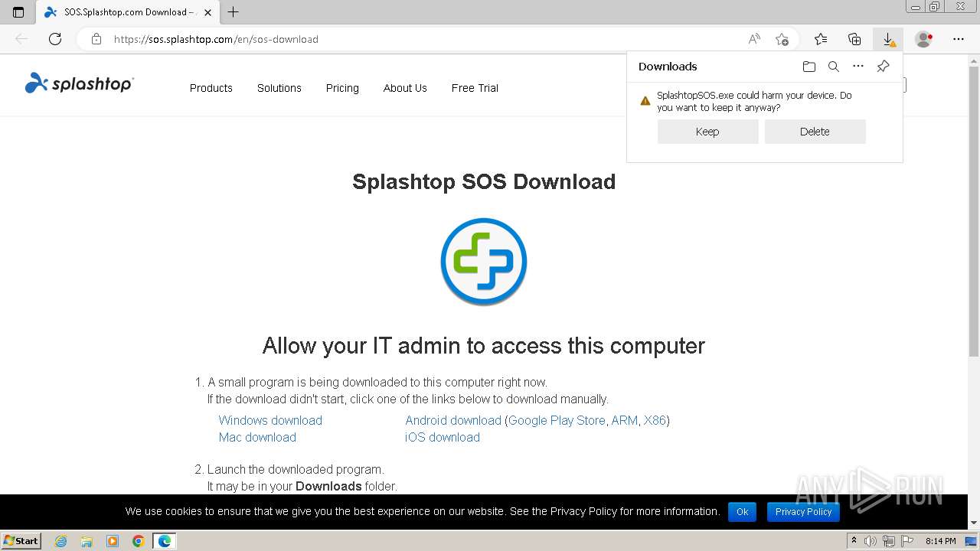Viewport: 980px width, 551px height.
Task: Click the Mac download link
Action: click(257, 437)
